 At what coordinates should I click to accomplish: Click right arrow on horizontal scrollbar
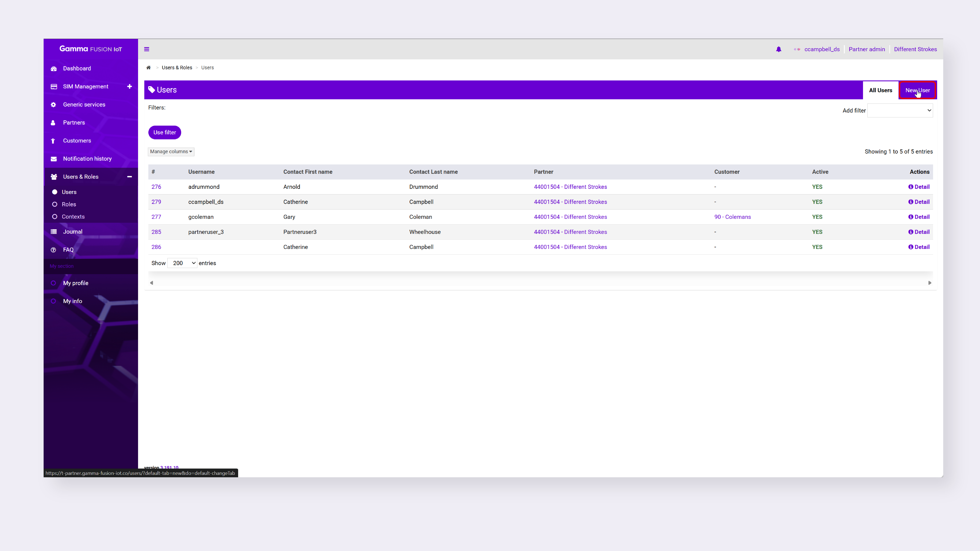pos(929,283)
